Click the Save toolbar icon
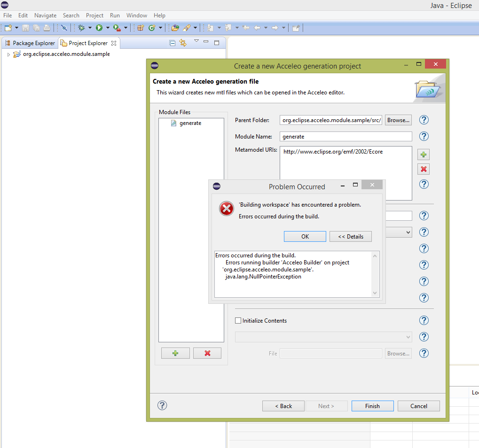Image resolution: width=479 pixels, height=448 pixels. pos(26,28)
